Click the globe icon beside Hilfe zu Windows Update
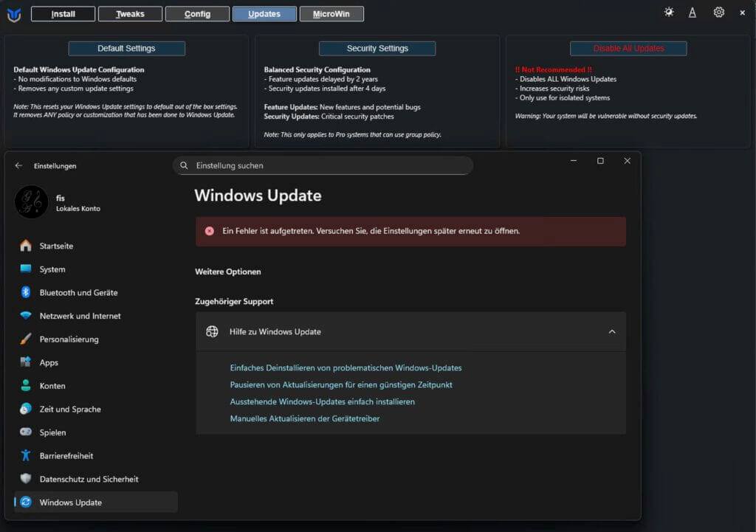Screen dimensions: 756x532 click(212, 331)
